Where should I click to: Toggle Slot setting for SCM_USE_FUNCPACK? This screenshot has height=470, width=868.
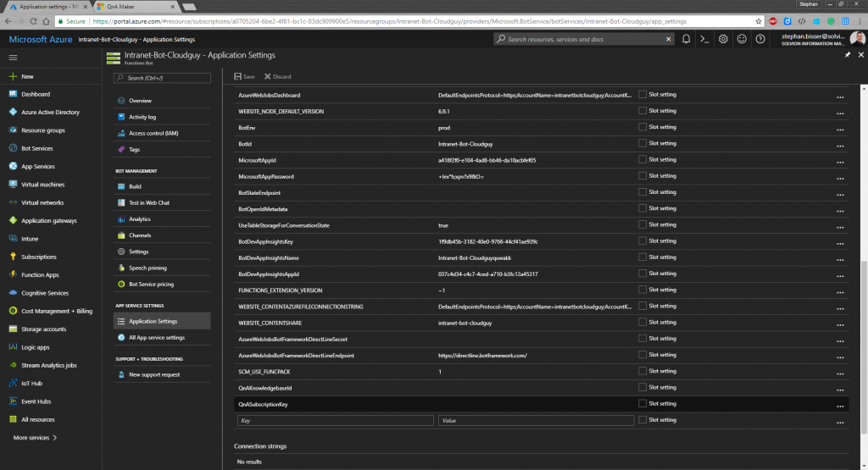643,371
